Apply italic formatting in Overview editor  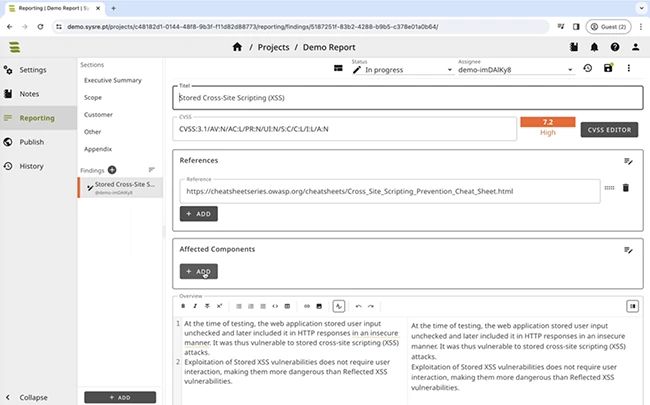pyautogui.click(x=195, y=306)
